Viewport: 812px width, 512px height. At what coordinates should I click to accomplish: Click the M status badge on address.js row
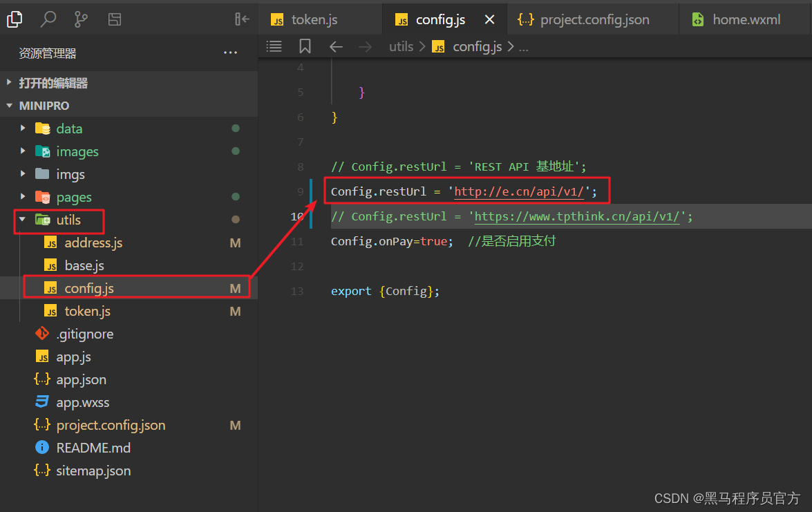tap(235, 243)
